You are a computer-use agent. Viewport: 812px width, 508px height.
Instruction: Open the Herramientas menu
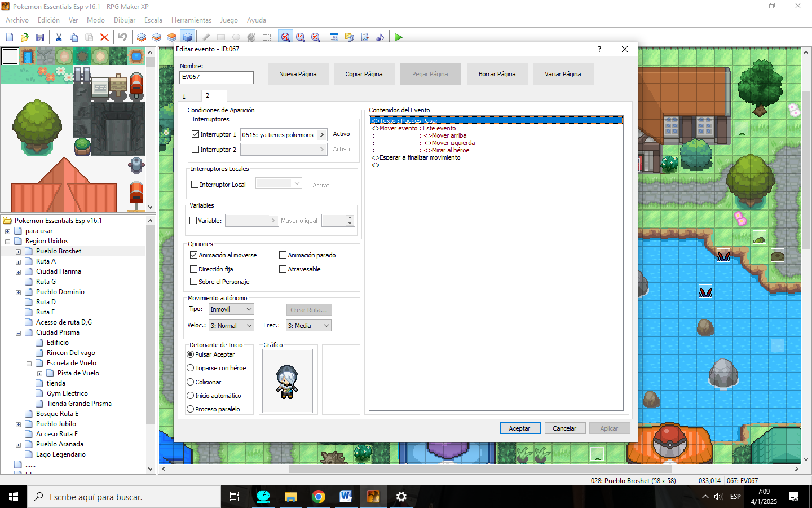tap(191, 20)
